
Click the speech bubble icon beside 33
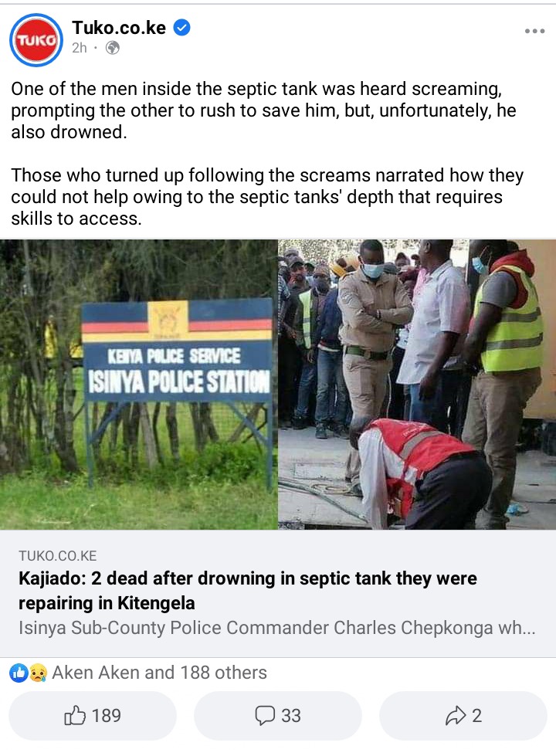pos(265,716)
